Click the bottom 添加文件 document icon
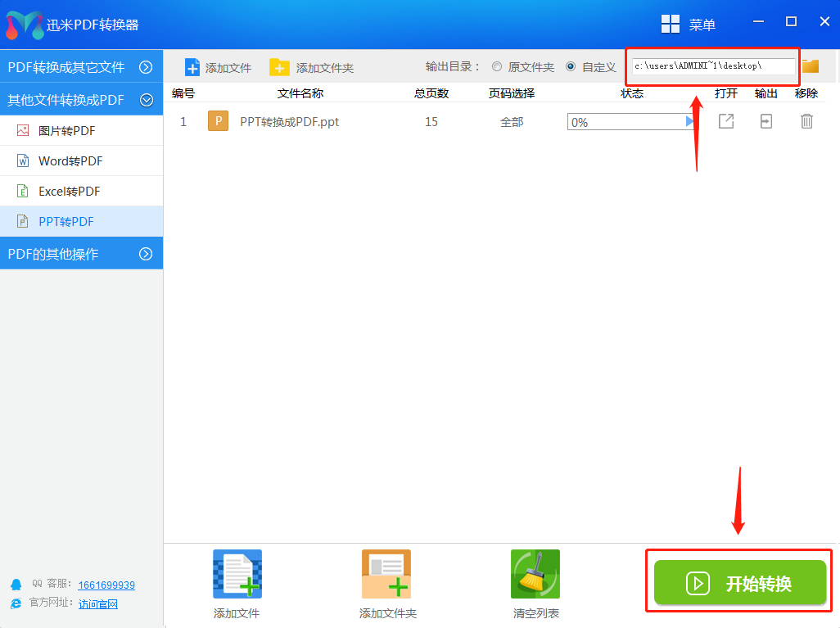840x628 pixels. point(237,574)
